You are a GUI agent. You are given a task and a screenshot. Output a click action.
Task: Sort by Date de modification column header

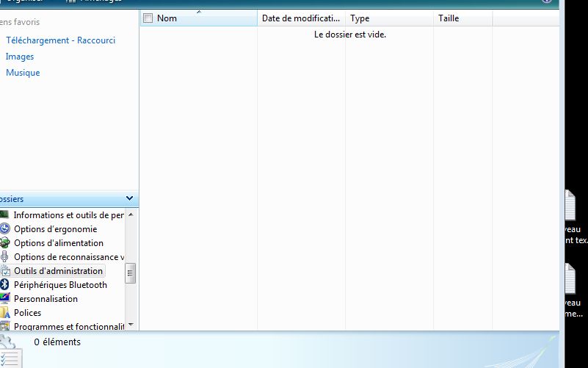tap(300, 18)
